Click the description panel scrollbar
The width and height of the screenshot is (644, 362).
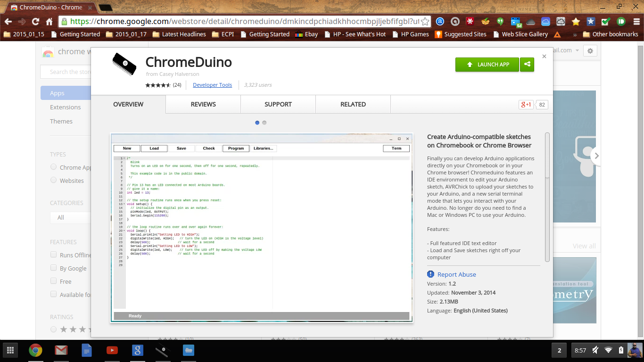click(547, 197)
